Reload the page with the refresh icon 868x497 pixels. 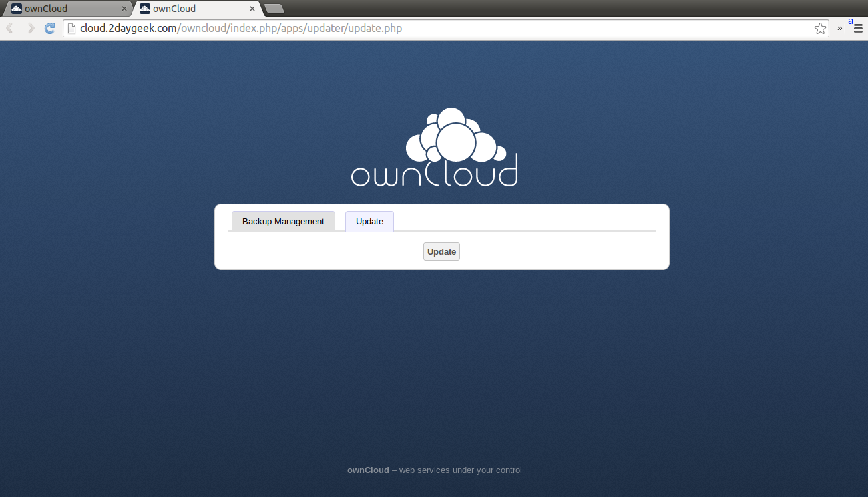click(x=49, y=28)
